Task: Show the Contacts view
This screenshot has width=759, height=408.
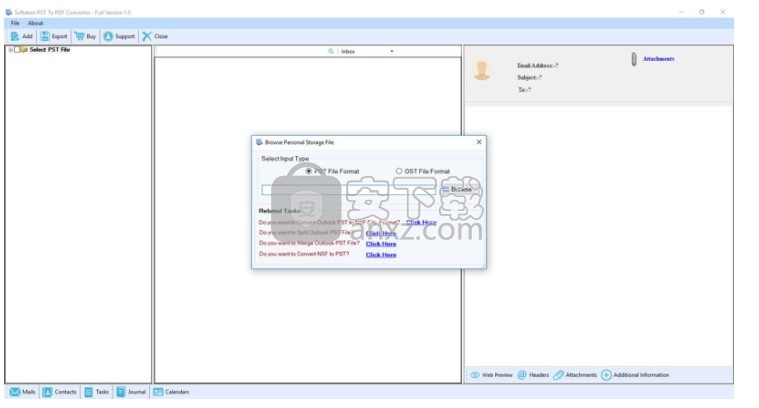Action: coord(60,392)
